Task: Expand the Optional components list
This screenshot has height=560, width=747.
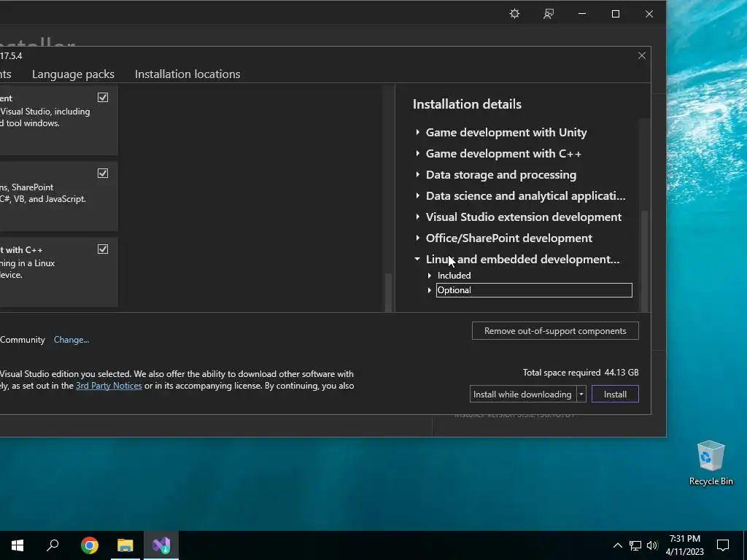Action: tap(429, 290)
